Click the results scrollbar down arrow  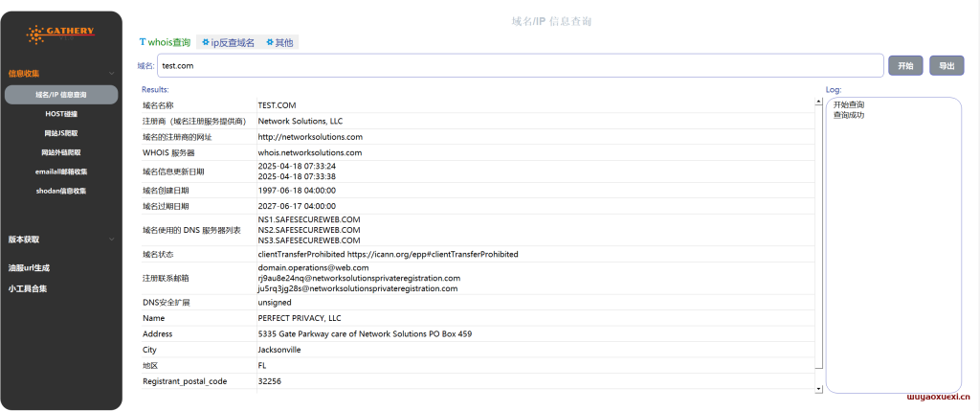click(819, 390)
